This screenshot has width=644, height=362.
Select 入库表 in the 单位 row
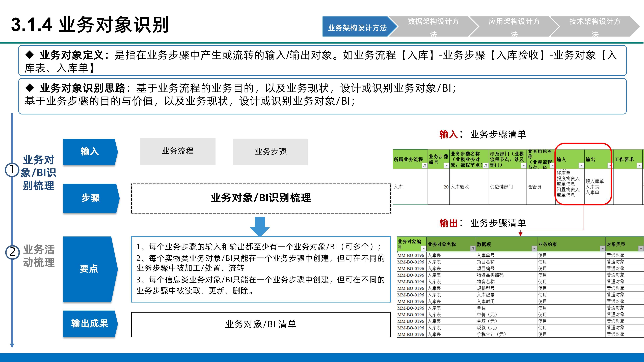[x=451, y=308]
